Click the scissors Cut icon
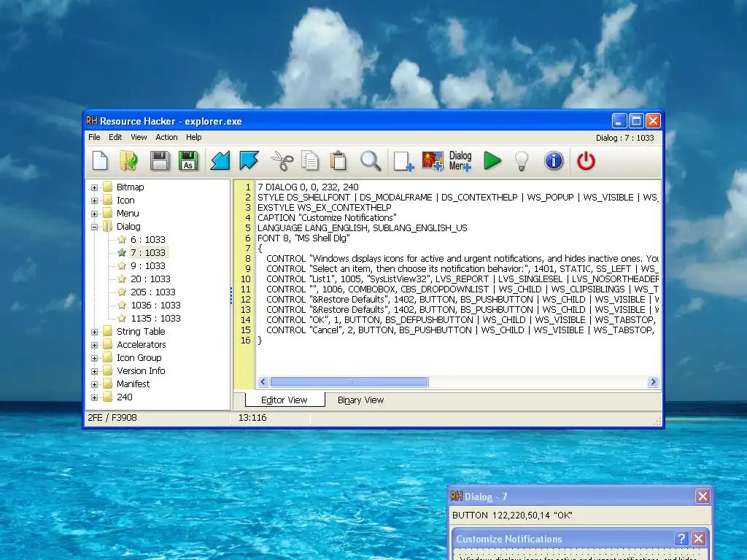The width and height of the screenshot is (747, 560). pyautogui.click(x=282, y=160)
